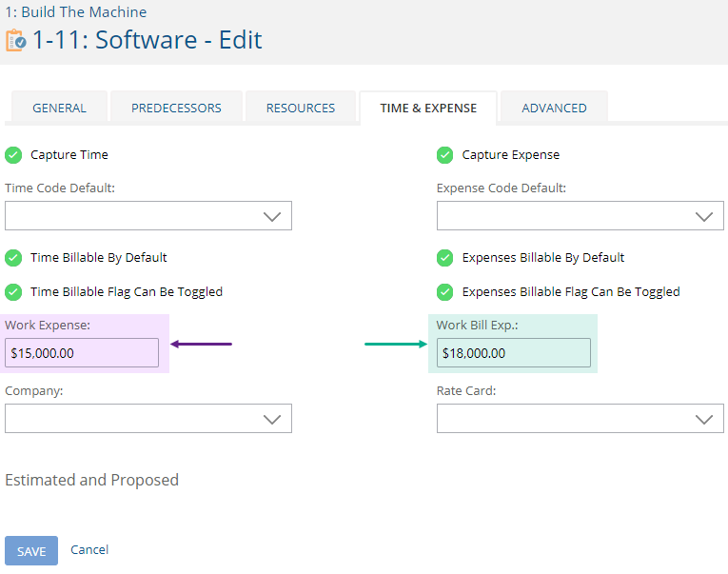This screenshot has width=728, height=574.
Task: Open the Company dropdown
Action: [148, 419]
